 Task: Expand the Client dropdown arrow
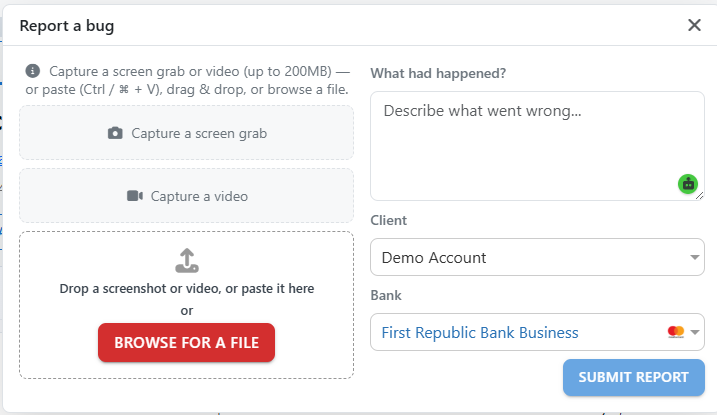click(695, 257)
